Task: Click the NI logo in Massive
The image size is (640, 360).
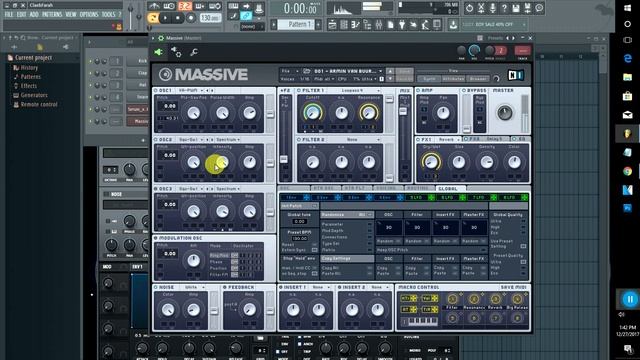Action: pyautogui.click(x=516, y=75)
